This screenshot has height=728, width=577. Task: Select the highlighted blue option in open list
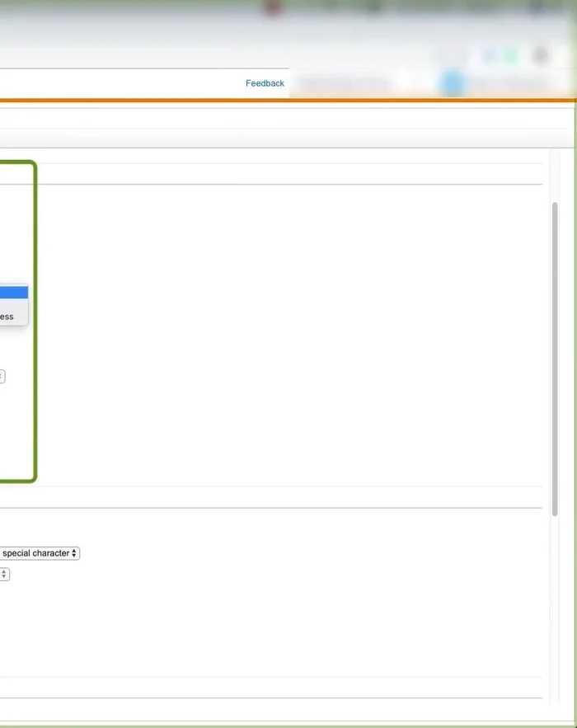point(13,292)
